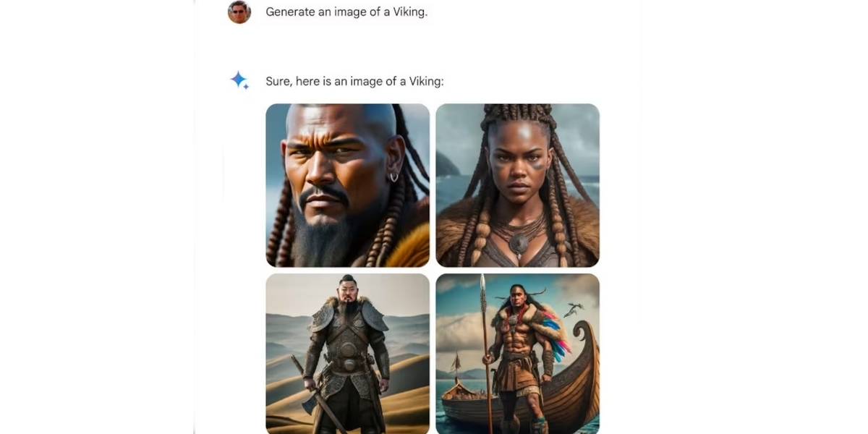Open the braided-hair woman portrait image

coord(517,185)
